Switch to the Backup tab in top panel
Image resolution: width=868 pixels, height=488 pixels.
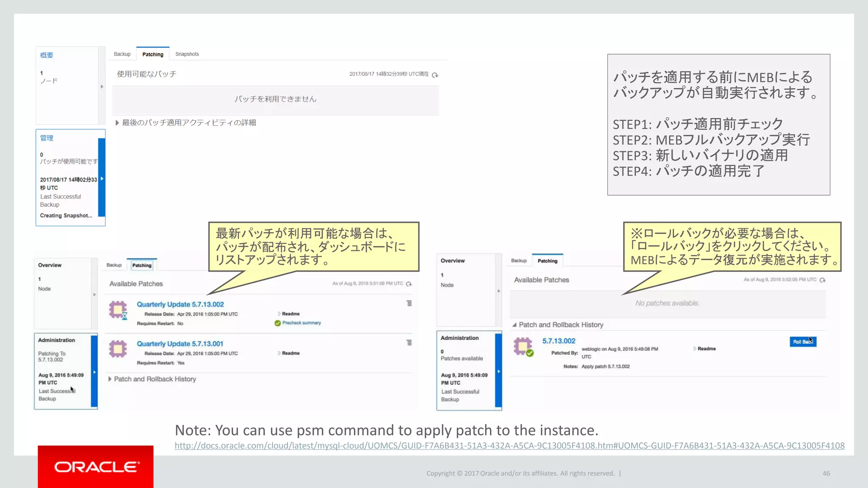pyautogui.click(x=122, y=54)
